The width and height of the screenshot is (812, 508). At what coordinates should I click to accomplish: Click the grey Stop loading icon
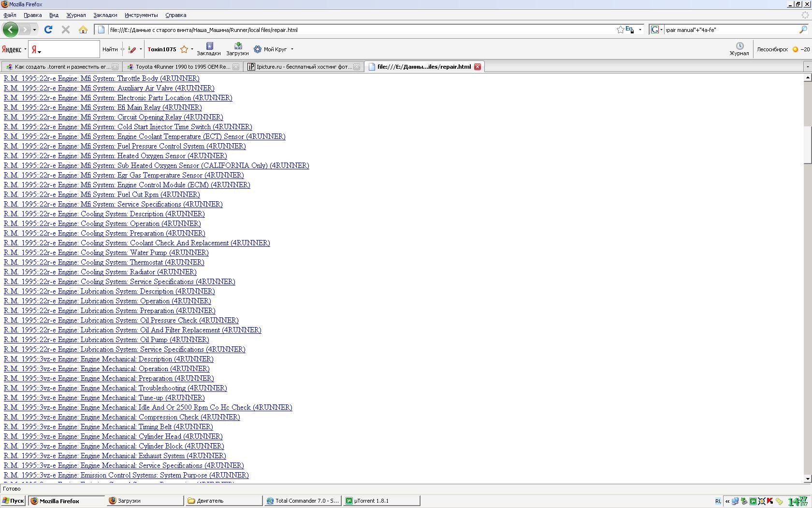point(66,30)
